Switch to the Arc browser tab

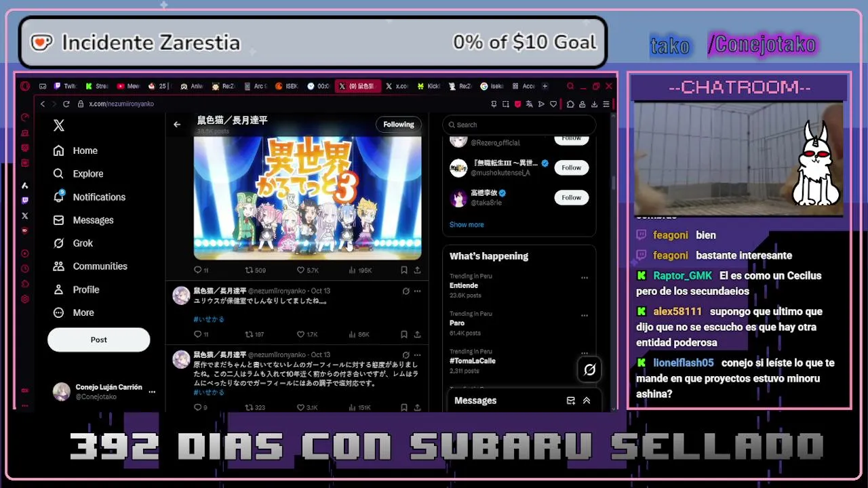click(256, 86)
